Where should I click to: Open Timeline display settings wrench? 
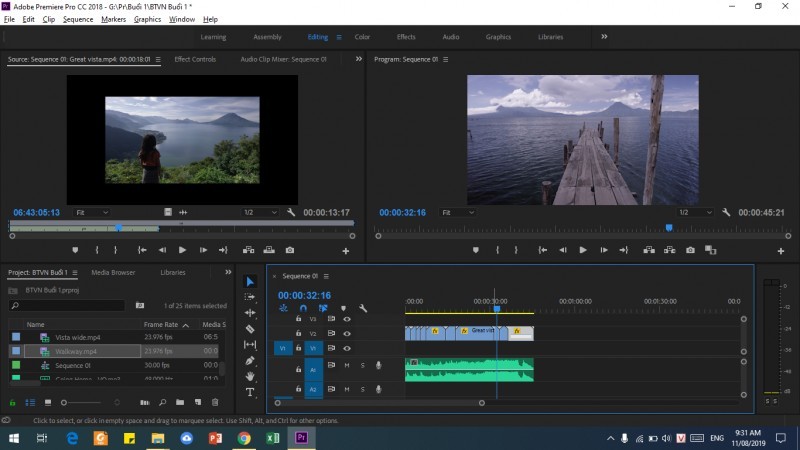pyautogui.click(x=363, y=308)
